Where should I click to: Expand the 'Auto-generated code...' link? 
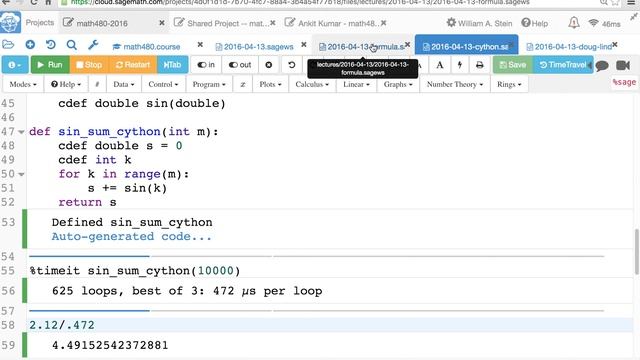pyautogui.click(x=131, y=236)
